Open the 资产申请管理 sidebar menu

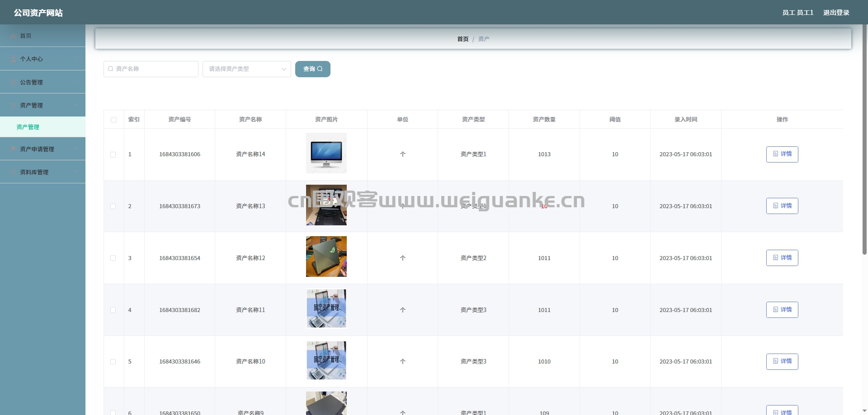click(x=42, y=149)
